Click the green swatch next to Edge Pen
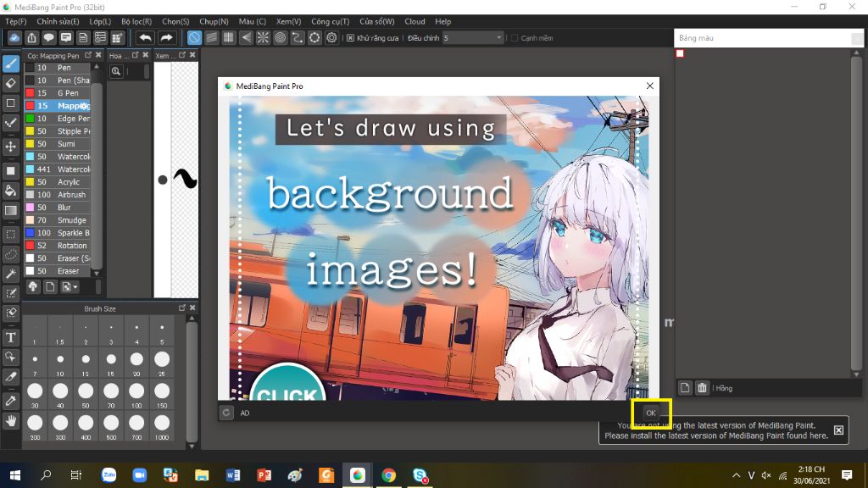The width and height of the screenshot is (868, 488). coord(30,119)
